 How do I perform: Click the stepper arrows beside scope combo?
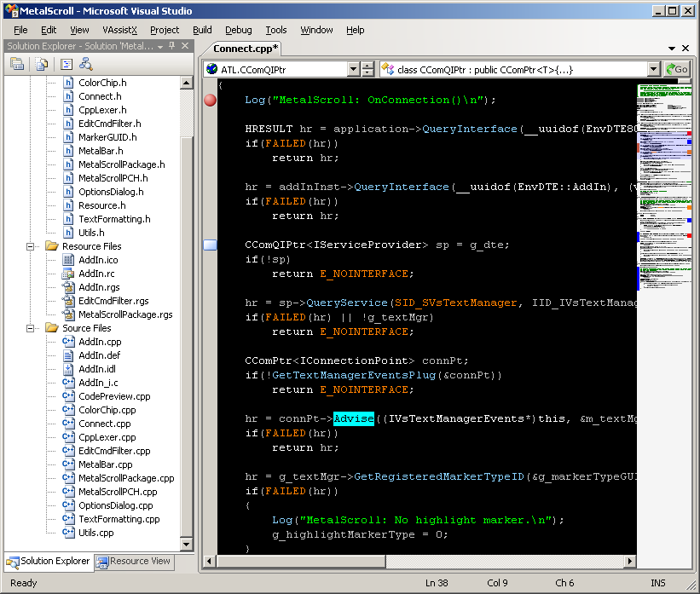367,69
